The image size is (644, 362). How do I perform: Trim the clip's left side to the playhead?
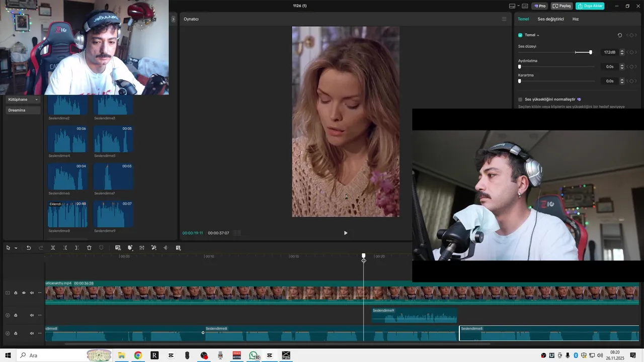(65, 248)
